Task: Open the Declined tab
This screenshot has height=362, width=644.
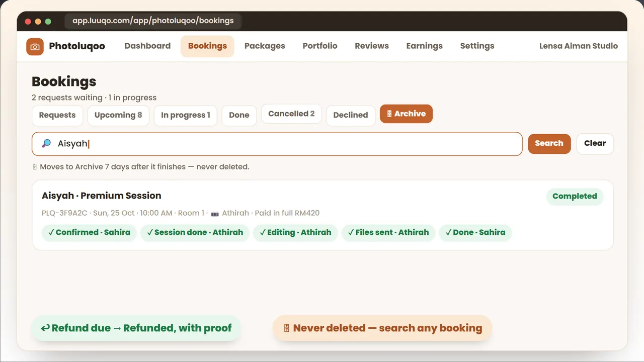Action: point(351,115)
